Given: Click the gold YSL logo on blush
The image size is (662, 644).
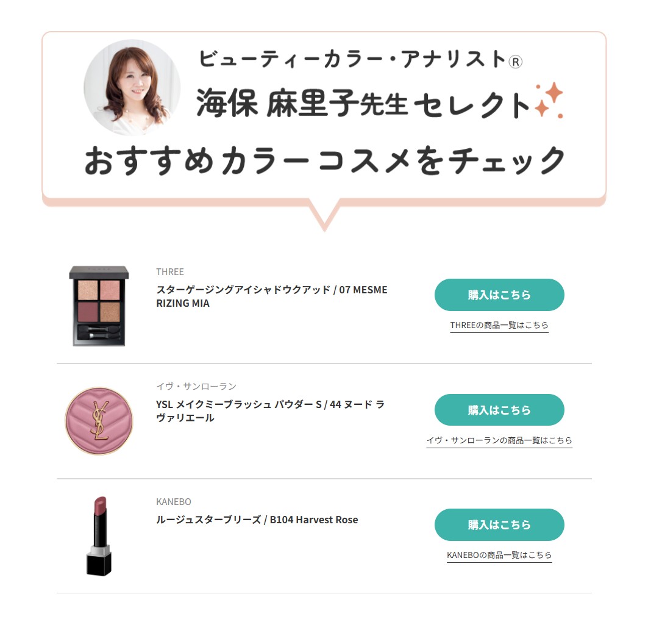Looking at the screenshot, I should tap(99, 421).
